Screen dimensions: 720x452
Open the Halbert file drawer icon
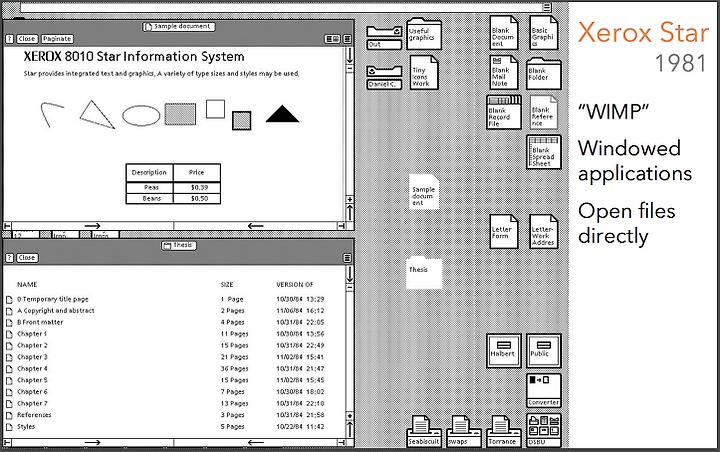[x=504, y=351]
